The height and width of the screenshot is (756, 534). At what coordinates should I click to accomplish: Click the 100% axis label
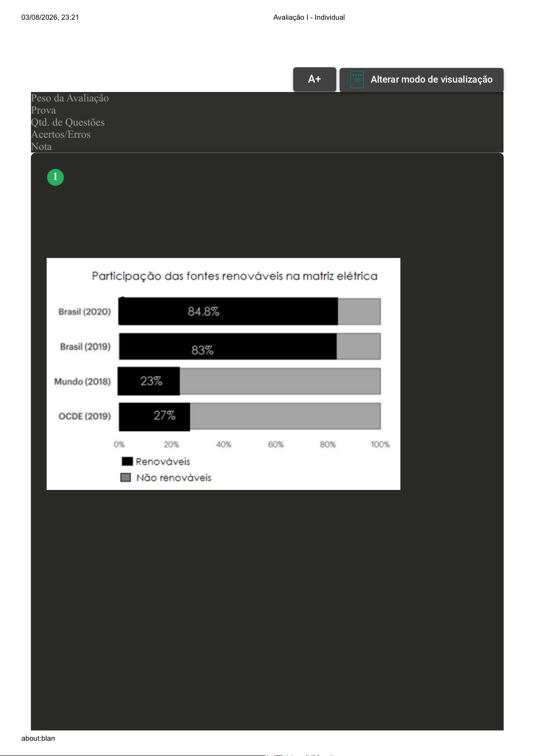(380, 444)
